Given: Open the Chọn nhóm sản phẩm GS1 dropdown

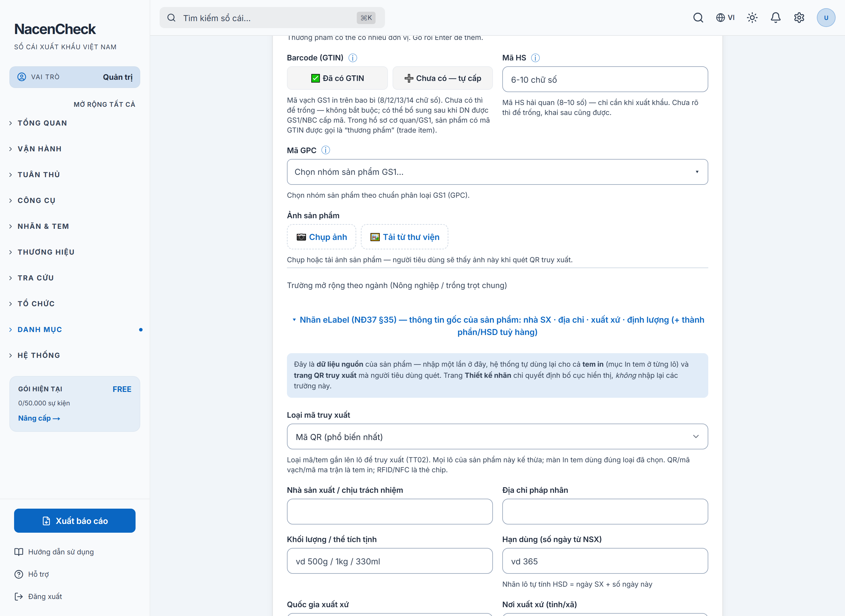Looking at the screenshot, I should tap(497, 172).
